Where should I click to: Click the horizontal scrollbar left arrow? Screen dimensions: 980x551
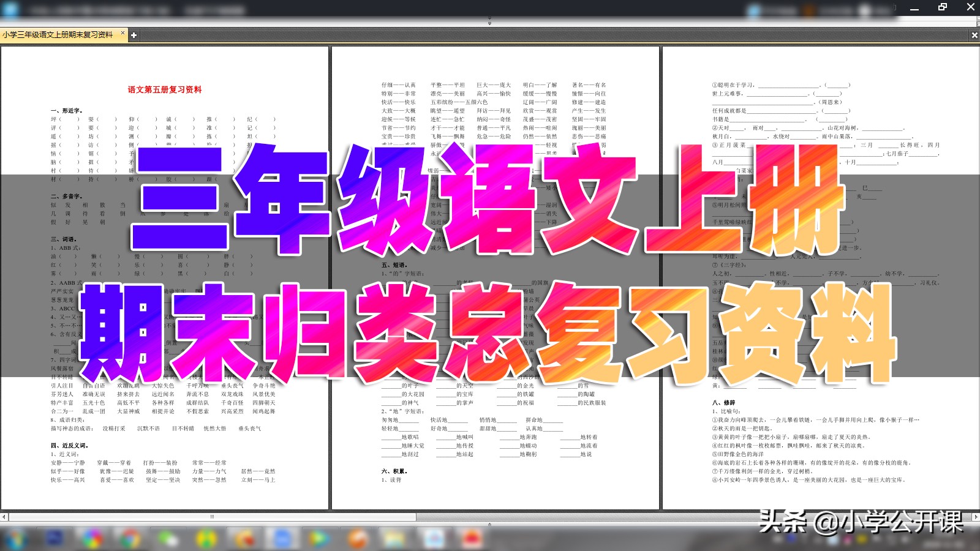[x=4, y=517]
